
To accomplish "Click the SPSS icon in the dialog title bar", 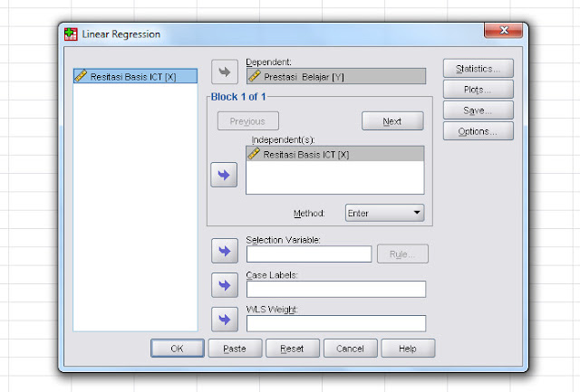I will coord(71,34).
